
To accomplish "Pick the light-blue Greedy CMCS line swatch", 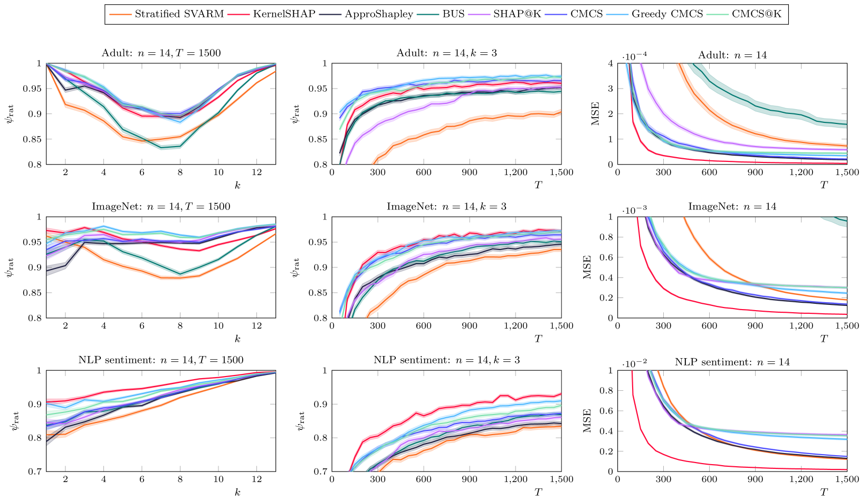I will click(x=617, y=15).
